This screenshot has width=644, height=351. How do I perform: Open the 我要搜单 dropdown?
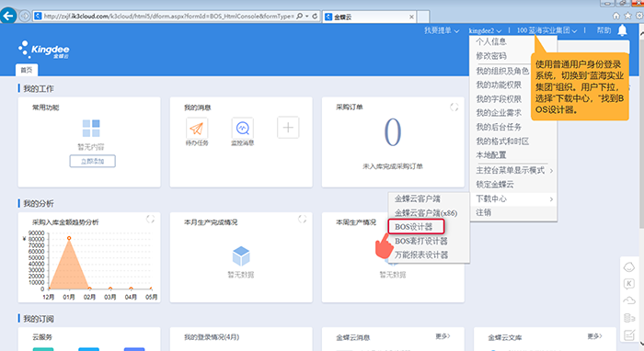coord(442,30)
